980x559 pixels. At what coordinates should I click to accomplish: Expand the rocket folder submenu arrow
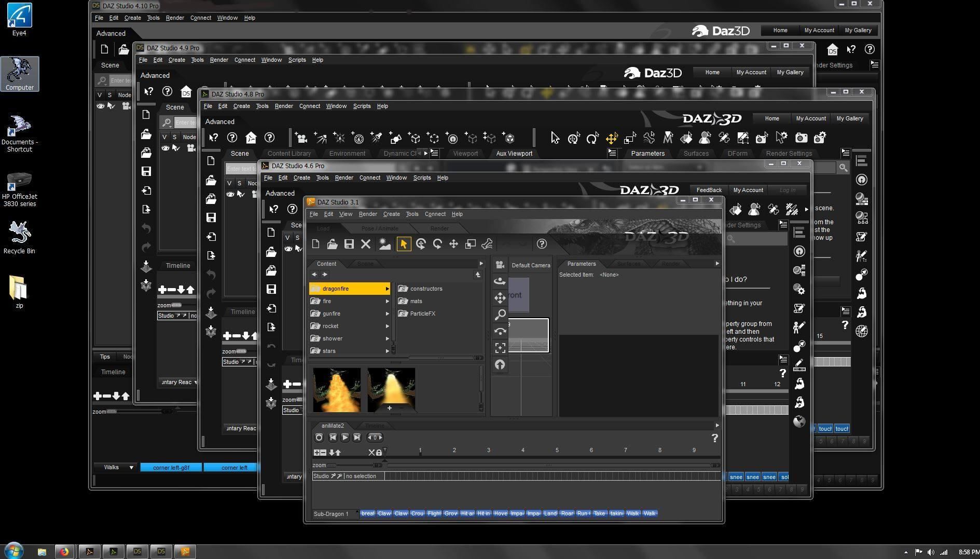click(387, 326)
